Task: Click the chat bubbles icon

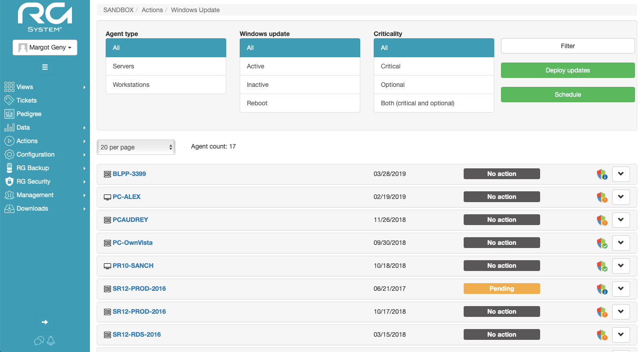Action: [x=39, y=341]
